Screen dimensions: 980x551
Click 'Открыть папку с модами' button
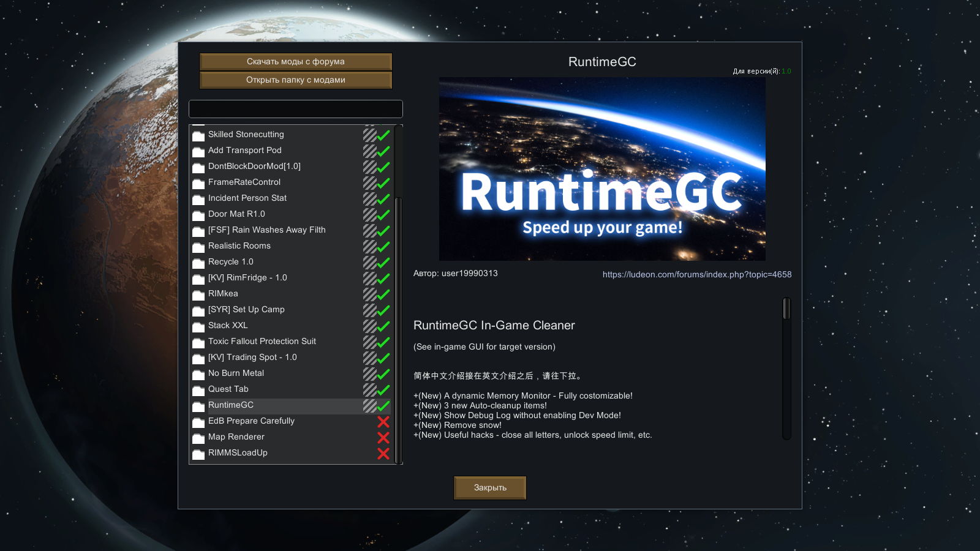click(x=296, y=80)
